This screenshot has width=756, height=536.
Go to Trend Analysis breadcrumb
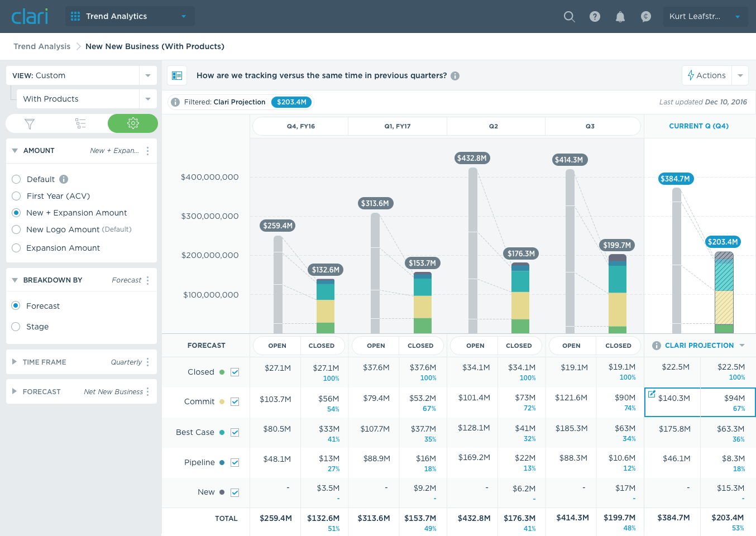pos(42,46)
